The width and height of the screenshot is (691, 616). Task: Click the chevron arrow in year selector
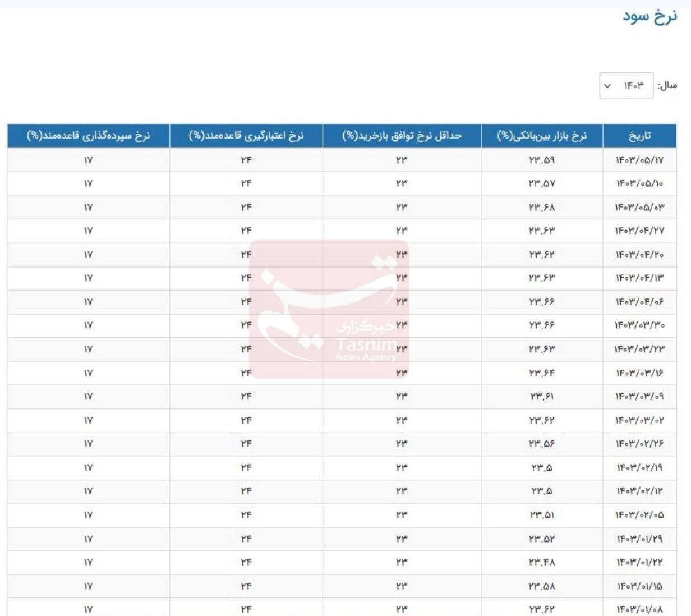[x=607, y=86]
